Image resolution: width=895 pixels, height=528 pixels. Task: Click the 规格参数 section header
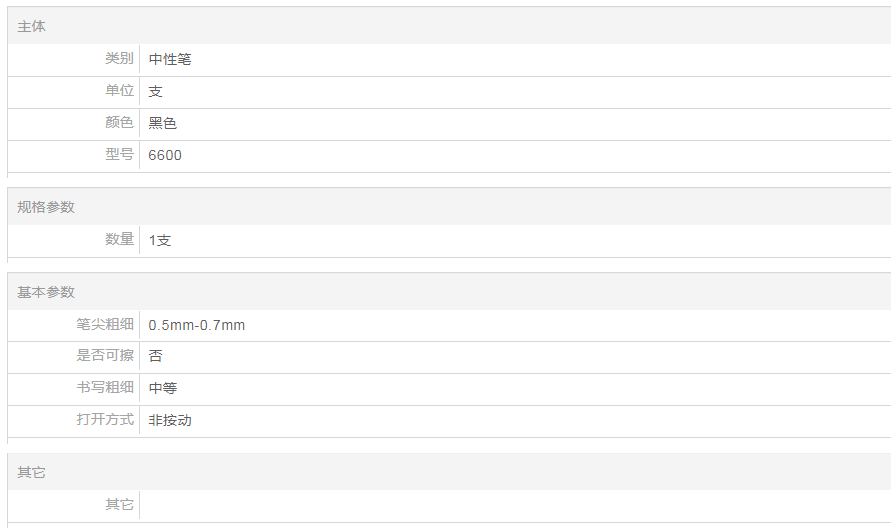tap(46, 207)
